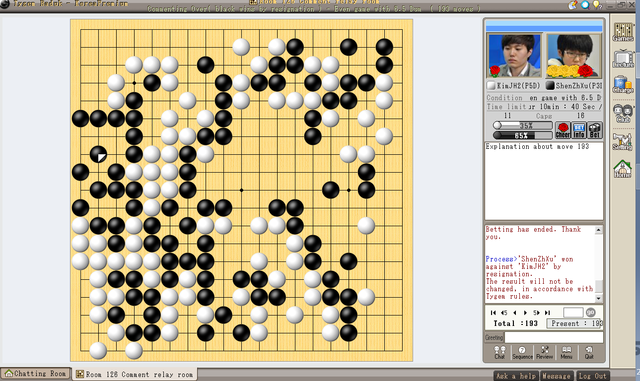Click the marked last-move black stone

tap(98, 154)
